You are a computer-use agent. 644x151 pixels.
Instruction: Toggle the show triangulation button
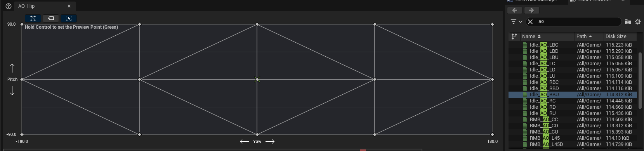click(33, 18)
